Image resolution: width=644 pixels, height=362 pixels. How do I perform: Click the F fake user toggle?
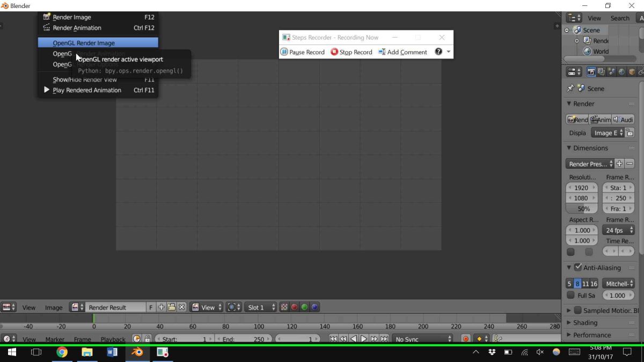(151, 307)
